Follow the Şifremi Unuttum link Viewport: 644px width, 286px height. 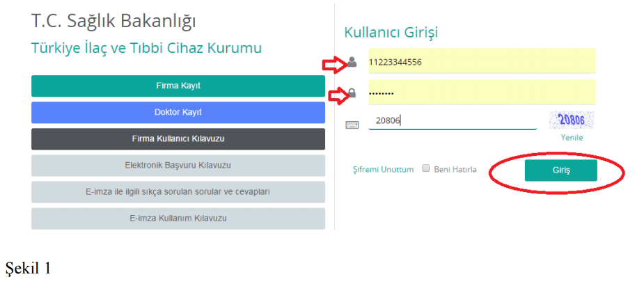[x=383, y=170]
